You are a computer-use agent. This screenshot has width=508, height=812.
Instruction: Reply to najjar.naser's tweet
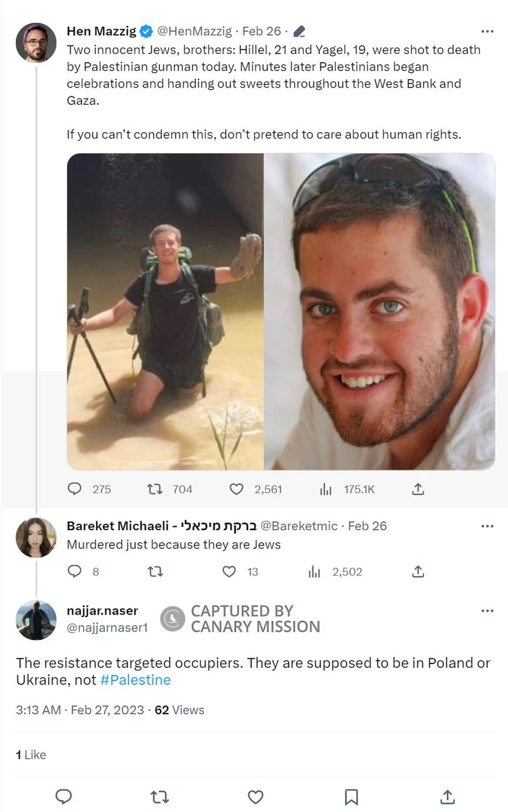click(63, 797)
